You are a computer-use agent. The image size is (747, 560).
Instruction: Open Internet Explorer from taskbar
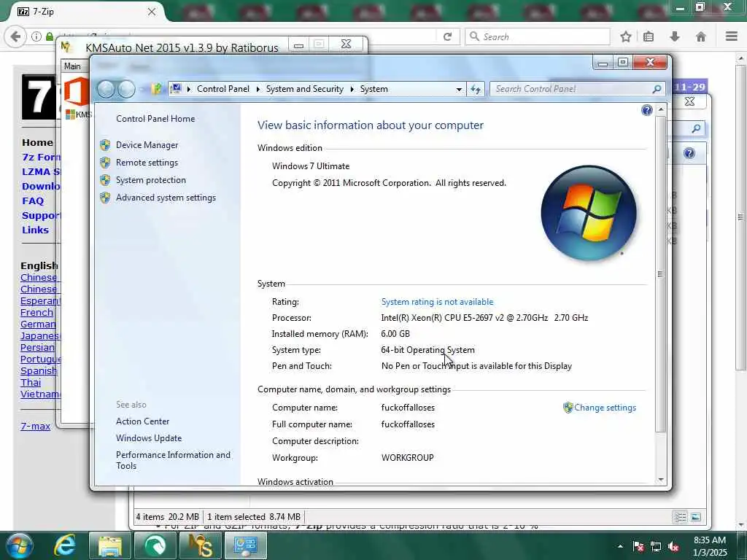65,545
